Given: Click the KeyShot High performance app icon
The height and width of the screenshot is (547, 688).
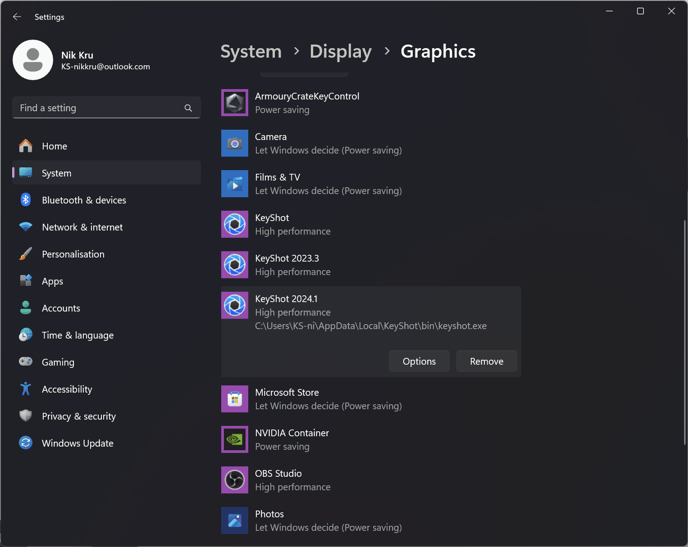Looking at the screenshot, I should (234, 224).
